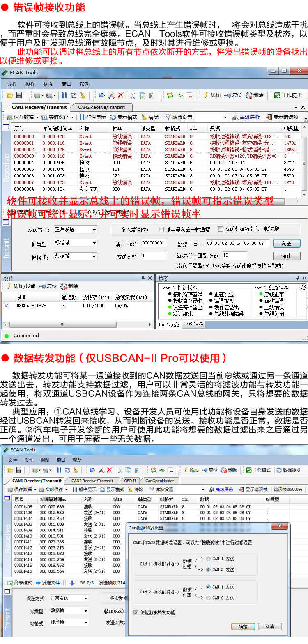Click the 发送 button
The image size is (308, 644).
pos(287,243)
